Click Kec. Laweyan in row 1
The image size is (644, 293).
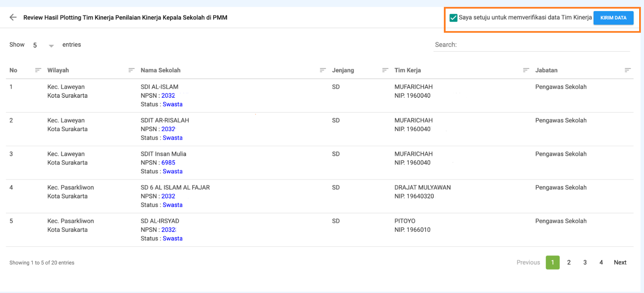66,87
